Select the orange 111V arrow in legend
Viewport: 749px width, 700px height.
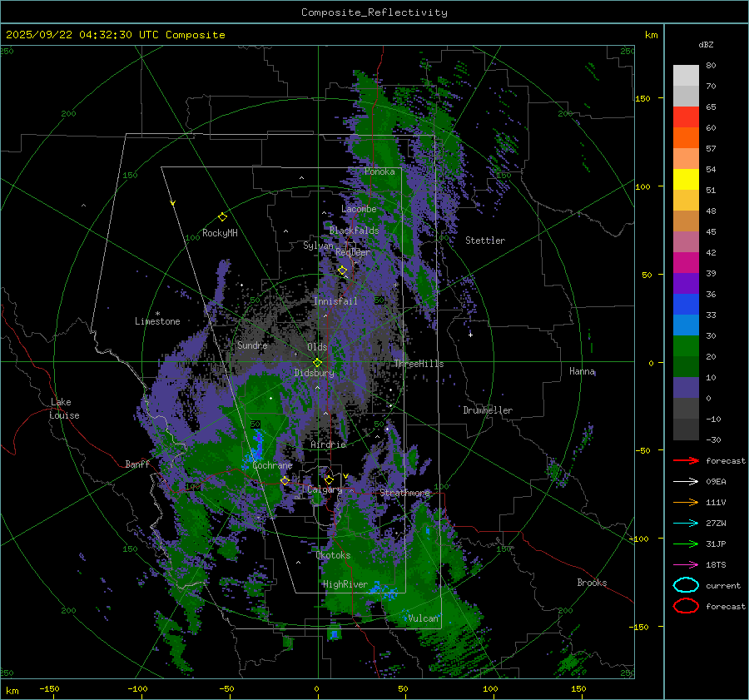(x=686, y=502)
